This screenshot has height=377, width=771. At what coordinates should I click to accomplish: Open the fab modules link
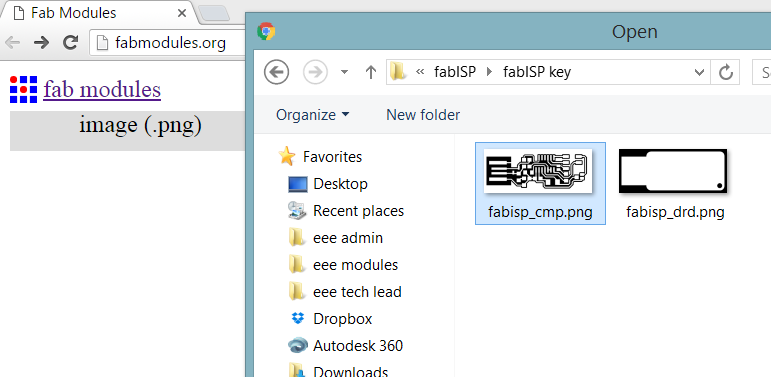(x=102, y=89)
